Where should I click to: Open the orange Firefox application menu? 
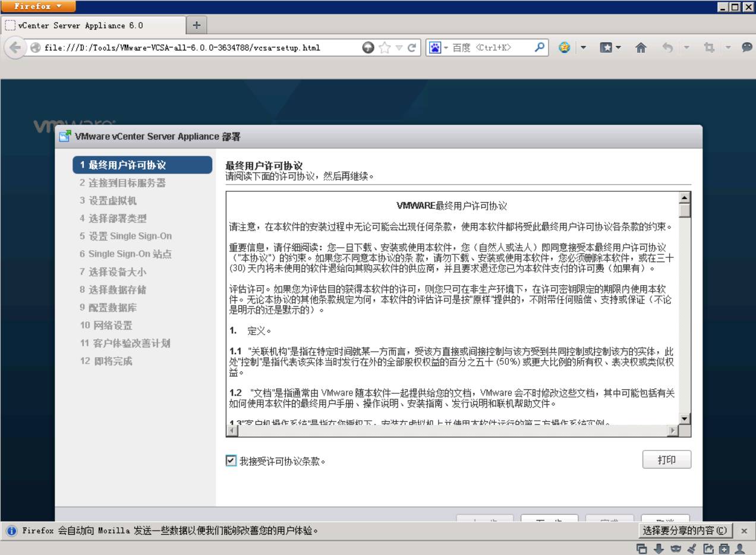[39, 7]
